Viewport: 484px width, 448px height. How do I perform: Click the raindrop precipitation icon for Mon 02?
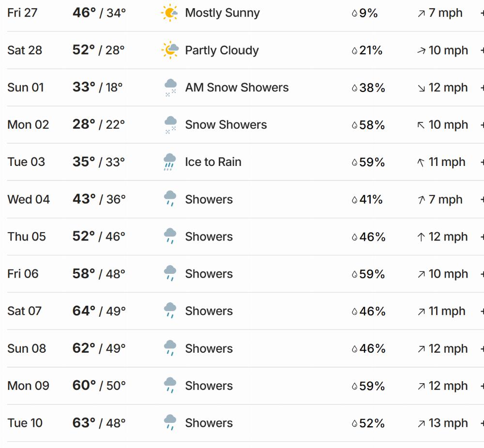coord(355,125)
